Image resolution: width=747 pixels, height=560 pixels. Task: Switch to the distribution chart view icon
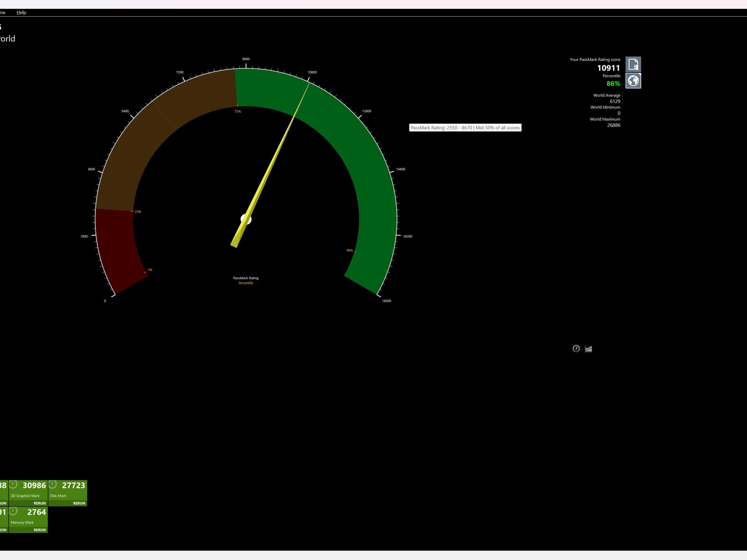pyautogui.click(x=589, y=349)
